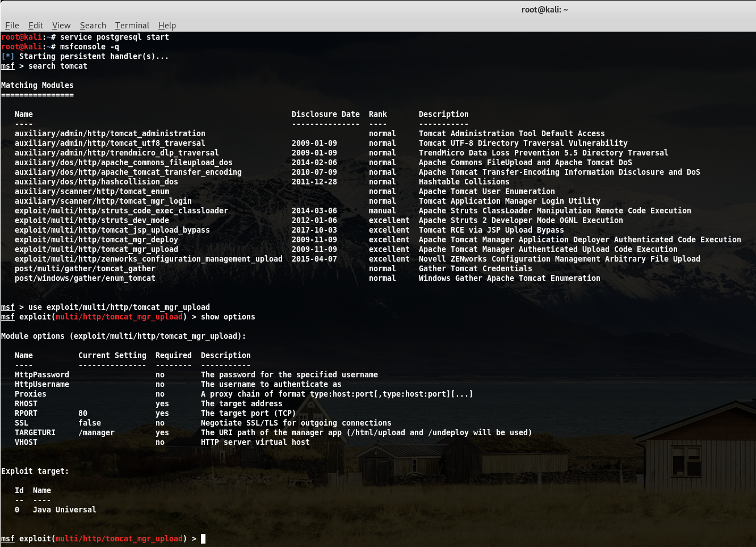Click the "Java Universal" target name

[65, 510]
